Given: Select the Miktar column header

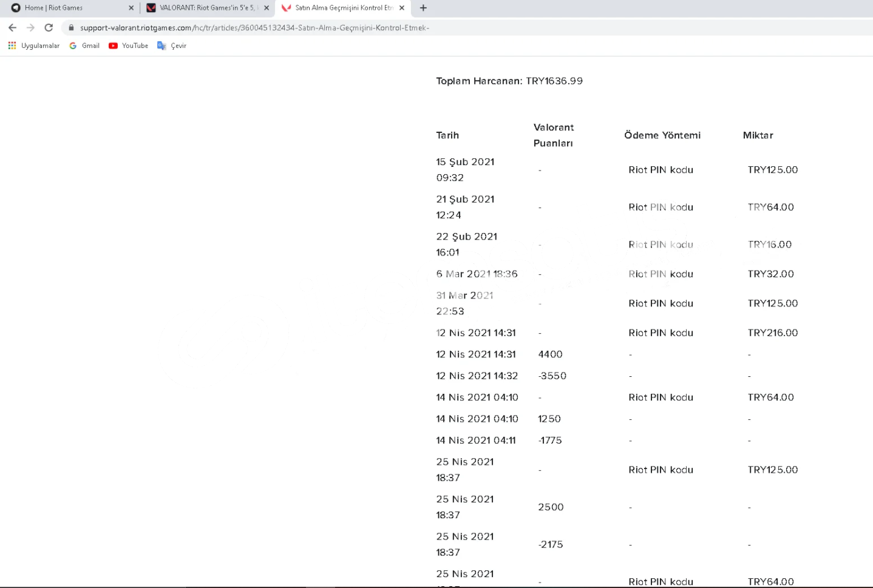Looking at the screenshot, I should click(x=758, y=135).
